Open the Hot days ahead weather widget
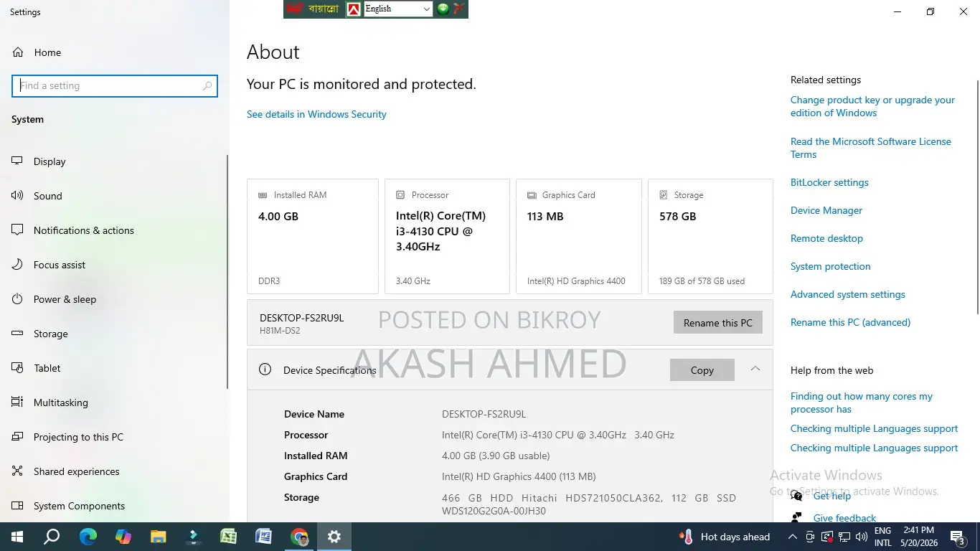980x551 pixels. 725,537
